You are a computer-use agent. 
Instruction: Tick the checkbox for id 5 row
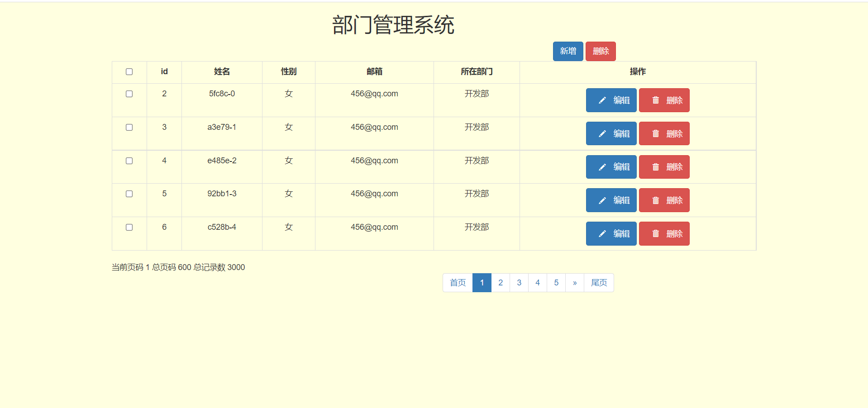(x=129, y=194)
